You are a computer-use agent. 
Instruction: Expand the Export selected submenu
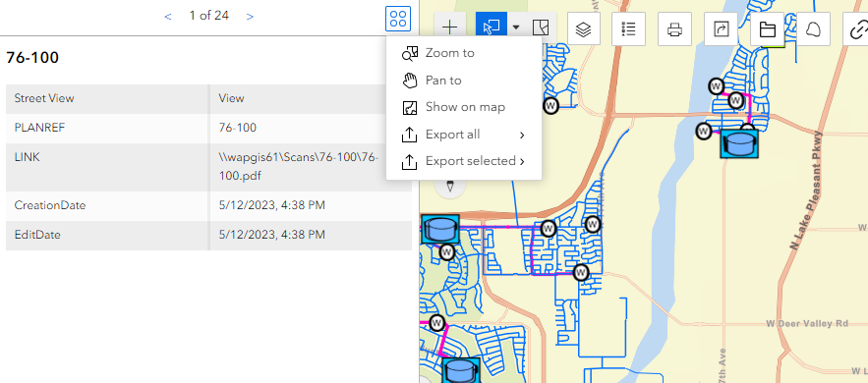pos(464,161)
